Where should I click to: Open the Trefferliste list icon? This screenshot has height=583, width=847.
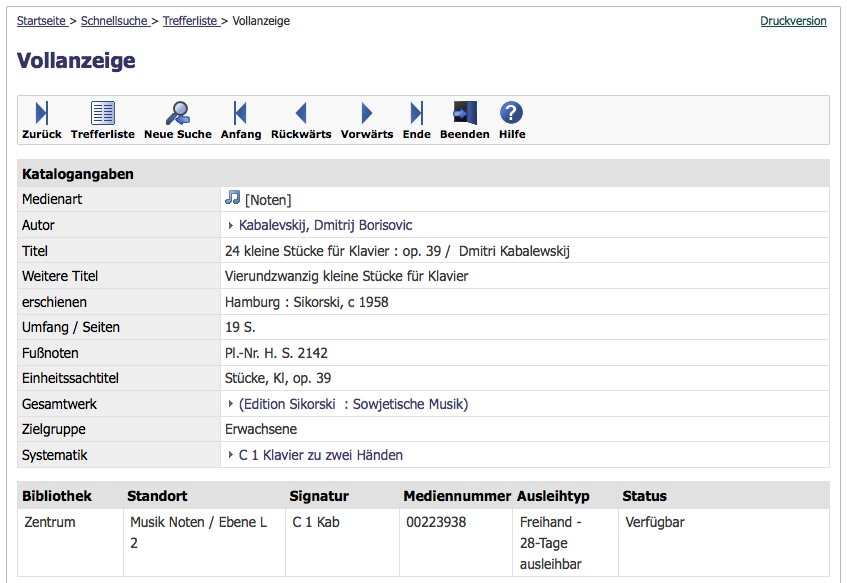click(103, 113)
